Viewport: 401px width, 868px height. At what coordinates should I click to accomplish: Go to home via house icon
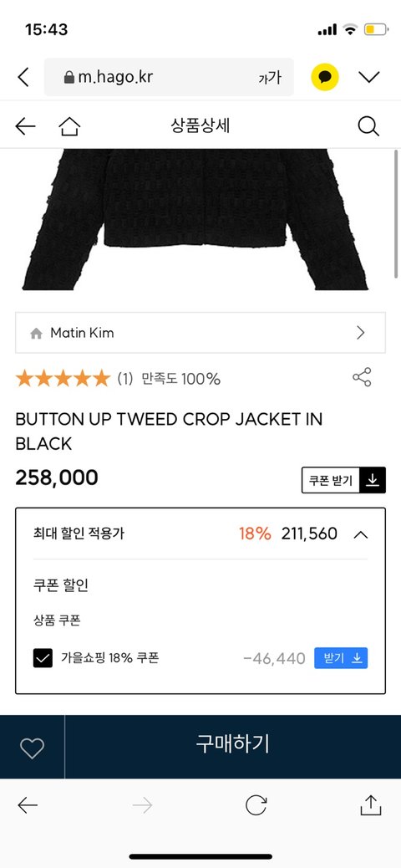(69, 126)
